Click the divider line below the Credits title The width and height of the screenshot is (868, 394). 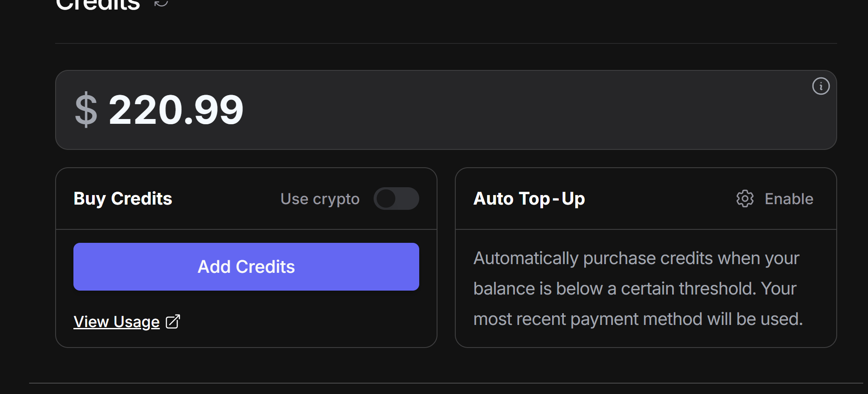(446, 43)
